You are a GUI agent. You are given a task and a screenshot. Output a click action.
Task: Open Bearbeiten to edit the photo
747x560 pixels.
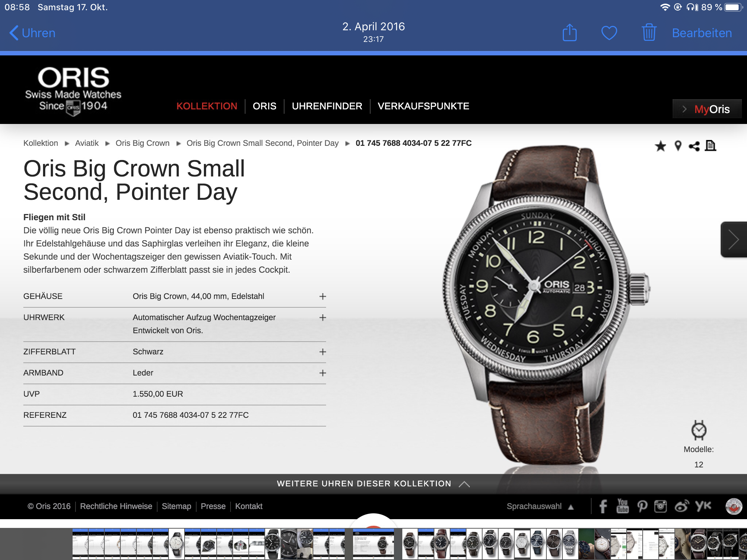702,33
